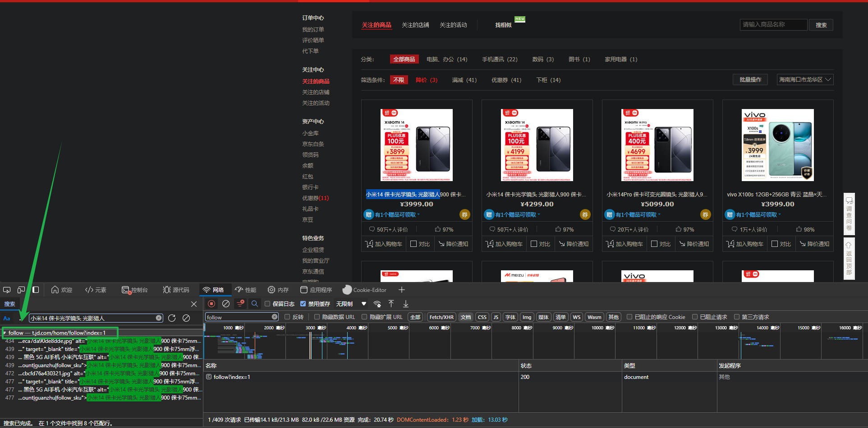Image resolution: width=868 pixels, height=428 pixels.
Task: Tick compare checkbox on ¥5099.00 Xiaomi 14Pro
Action: click(654, 244)
